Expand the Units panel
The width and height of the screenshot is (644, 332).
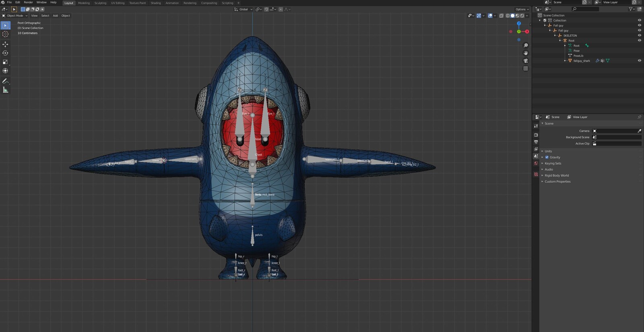click(x=548, y=151)
